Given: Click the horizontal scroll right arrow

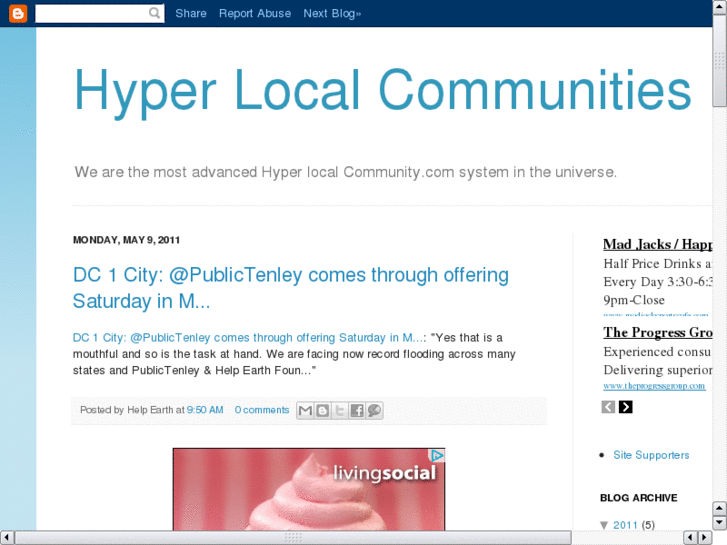Looking at the screenshot, I should pyautogui.click(x=705, y=538).
